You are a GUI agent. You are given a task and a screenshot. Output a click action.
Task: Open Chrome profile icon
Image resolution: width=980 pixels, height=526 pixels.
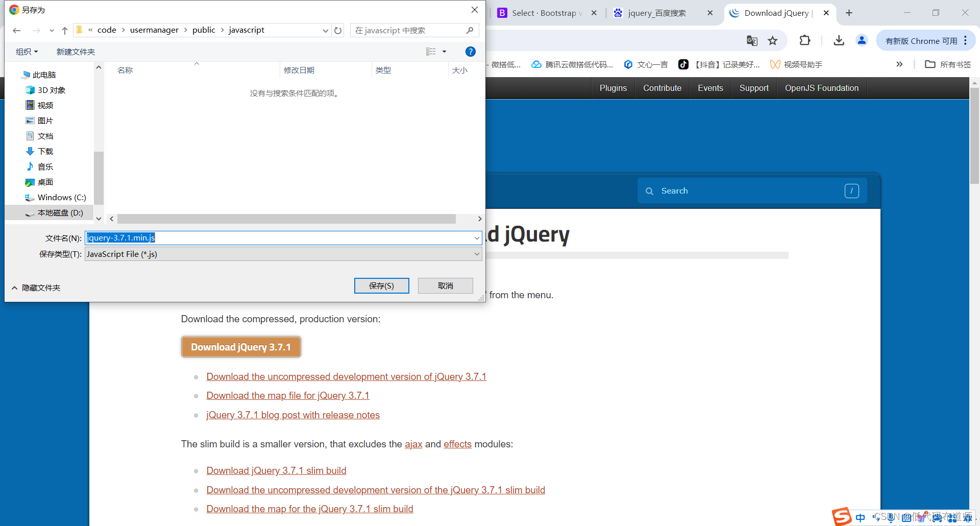pyautogui.click(x=862, y=40)
